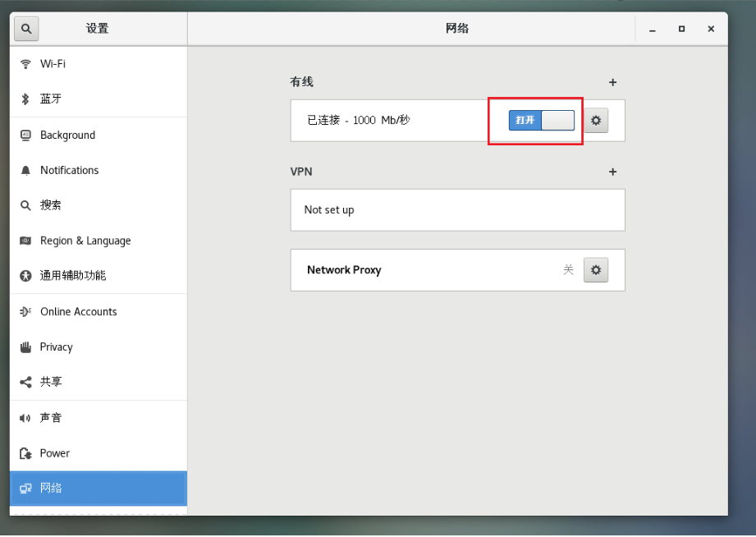Open the 通用辅助功能 panel
The width and height of the screenshot is (756, 537).
pyautogui.click(x=99, y=276)
